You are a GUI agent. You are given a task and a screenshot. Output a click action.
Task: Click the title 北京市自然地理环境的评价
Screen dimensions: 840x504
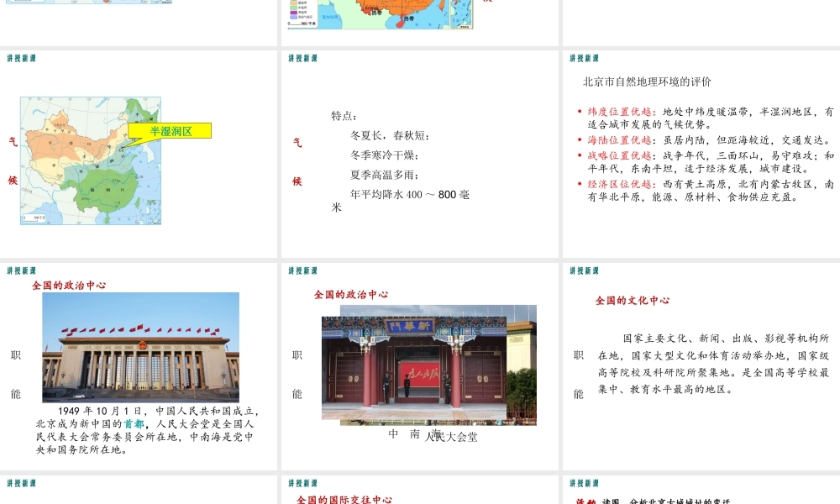[x=647, y=82]
